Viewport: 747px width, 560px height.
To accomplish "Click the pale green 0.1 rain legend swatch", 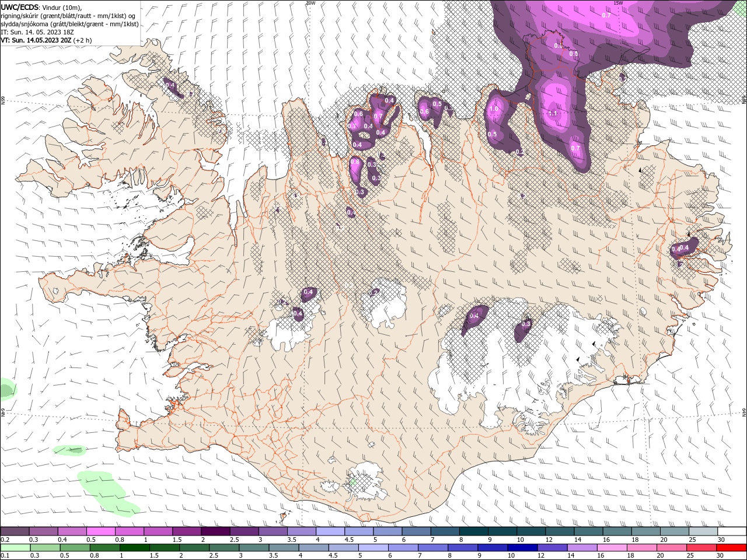I will [x=15, y=547].
